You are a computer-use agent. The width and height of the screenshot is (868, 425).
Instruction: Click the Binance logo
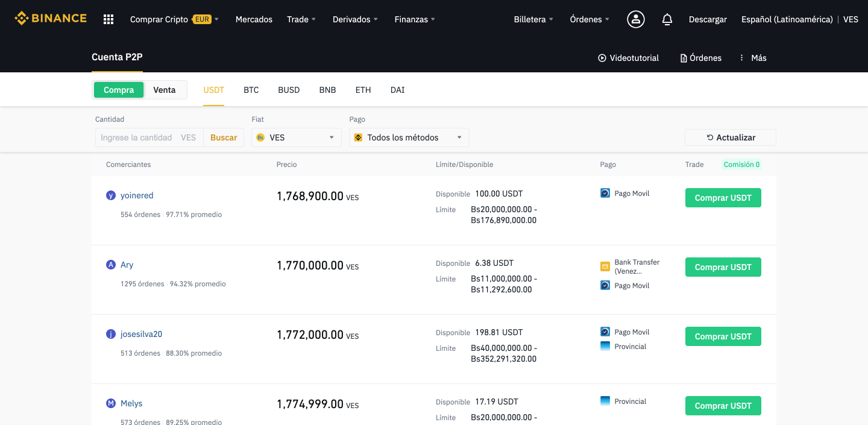coord(51,19)
